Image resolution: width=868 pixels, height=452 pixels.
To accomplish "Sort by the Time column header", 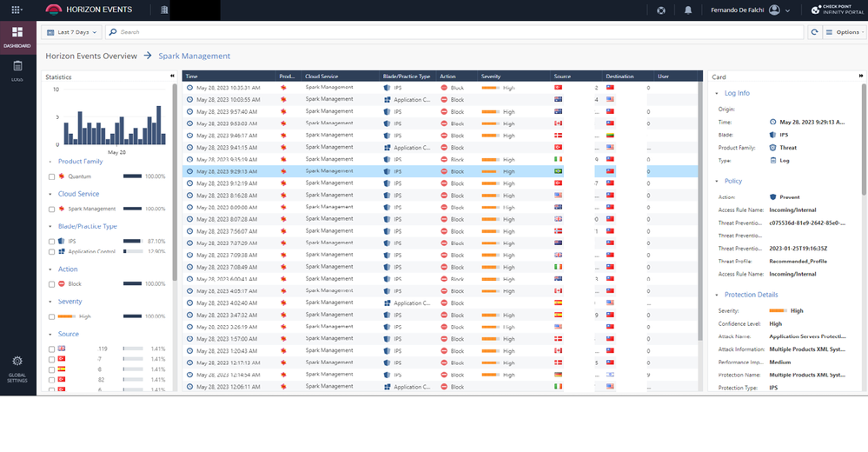I will [x=229, y=76].
